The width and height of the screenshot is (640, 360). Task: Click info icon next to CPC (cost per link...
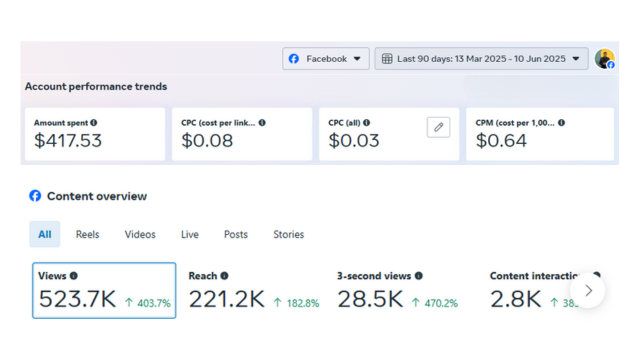(262, 122)
